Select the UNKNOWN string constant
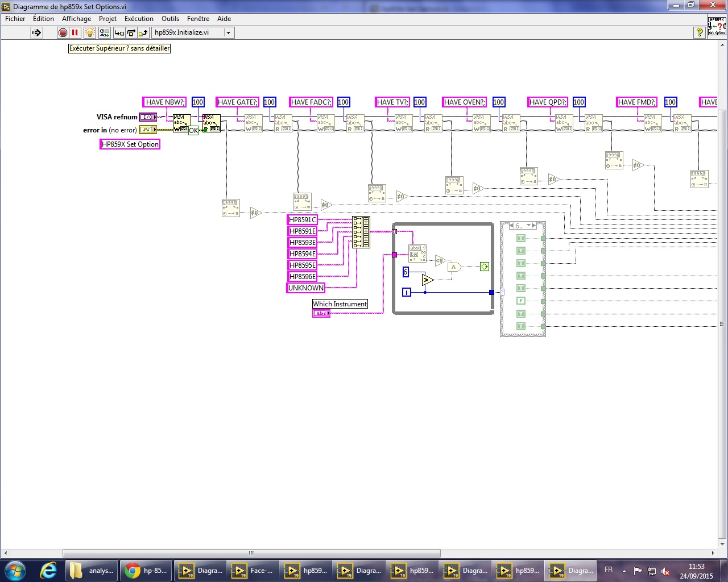This screenshot has width=728, height=582. [x=306, y=288]
